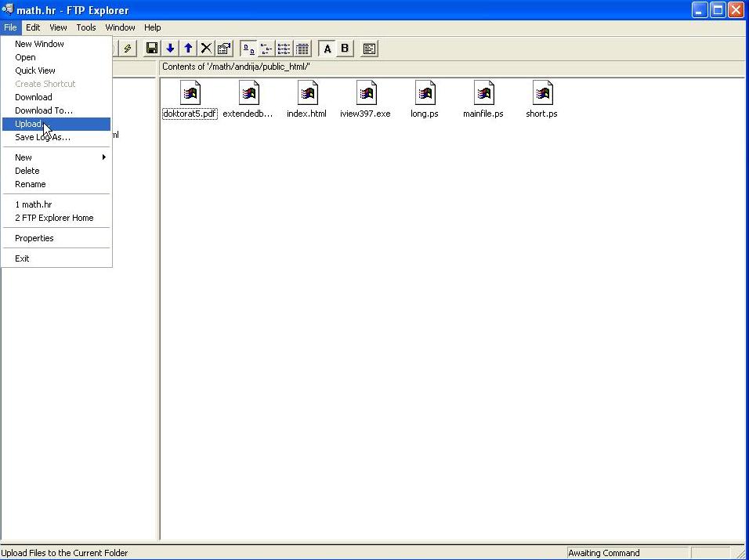Enable ASCII transfer mode (A button)
The image size is (749, 560).
pyautogui.click(x=327, y=49)
